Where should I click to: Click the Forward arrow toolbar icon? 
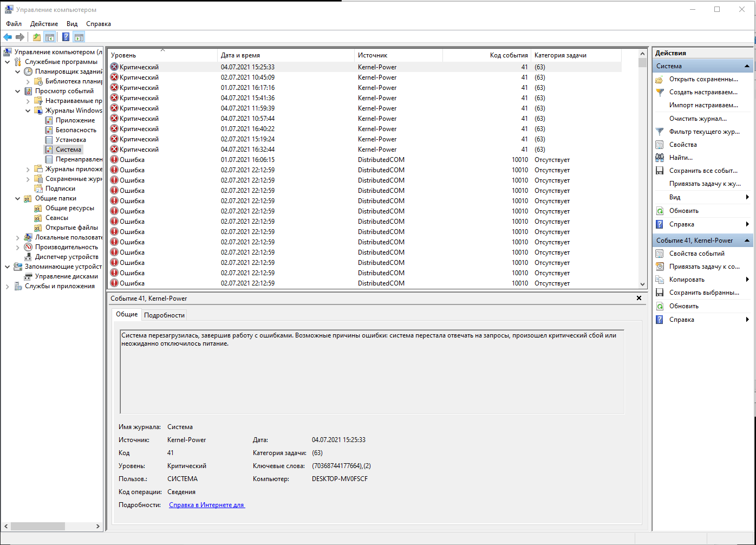[x=20, y=37]
